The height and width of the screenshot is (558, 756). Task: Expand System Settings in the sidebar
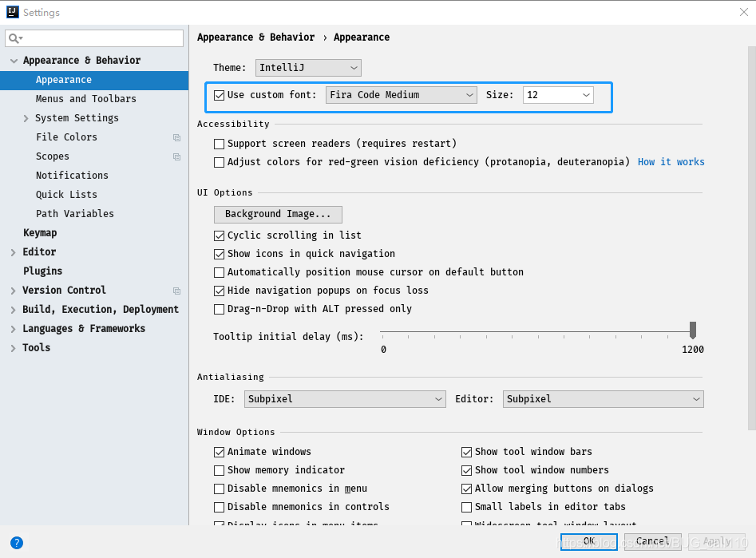coord(25,117)
